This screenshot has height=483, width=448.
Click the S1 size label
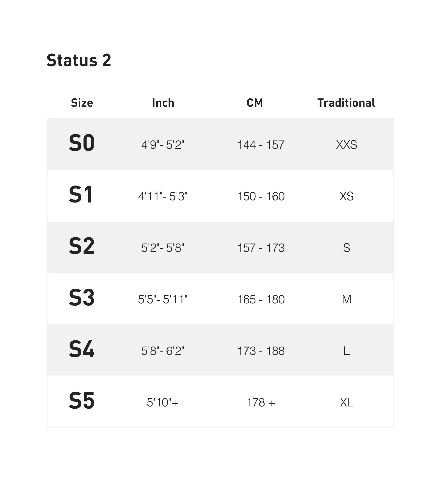[x=81, y=195]
